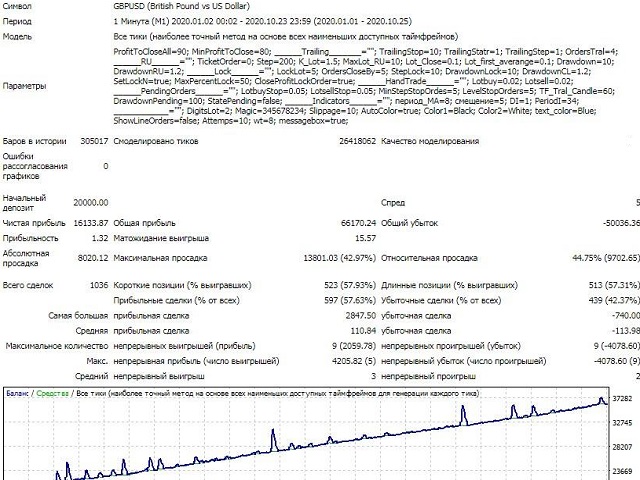Click the Символ row label
This screenshot has height=480, width=640.
tap(17, 7)
